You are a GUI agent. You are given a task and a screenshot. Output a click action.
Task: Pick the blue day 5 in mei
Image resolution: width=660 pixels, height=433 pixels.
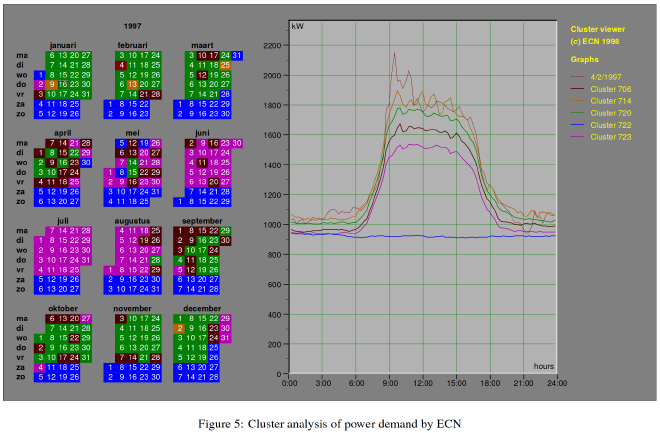coord(121,143)
